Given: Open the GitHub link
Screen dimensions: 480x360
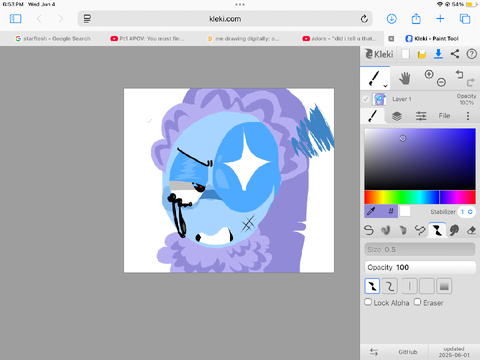Looking at the screenshot, I should 408,352.
